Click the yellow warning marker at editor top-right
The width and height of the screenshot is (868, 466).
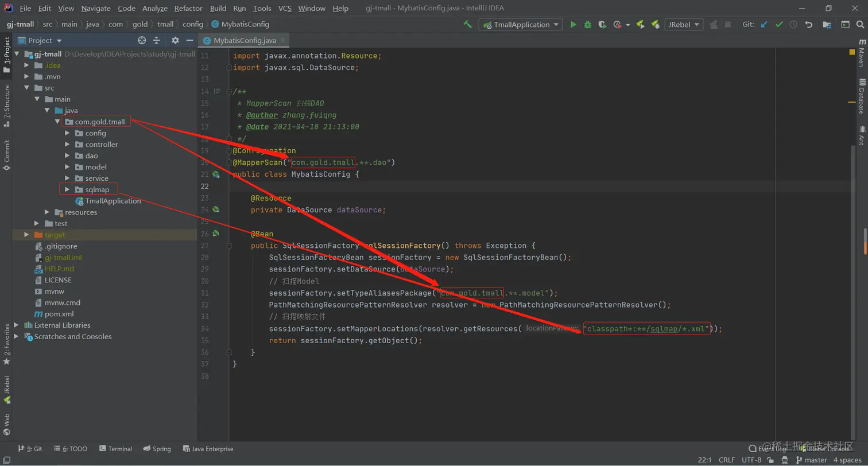click(x=852, y=52)
